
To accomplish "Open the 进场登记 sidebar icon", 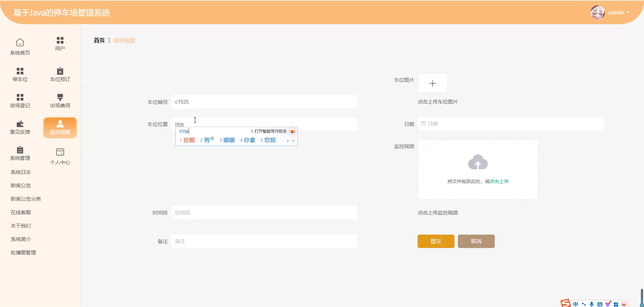I will tap(20, 97).
